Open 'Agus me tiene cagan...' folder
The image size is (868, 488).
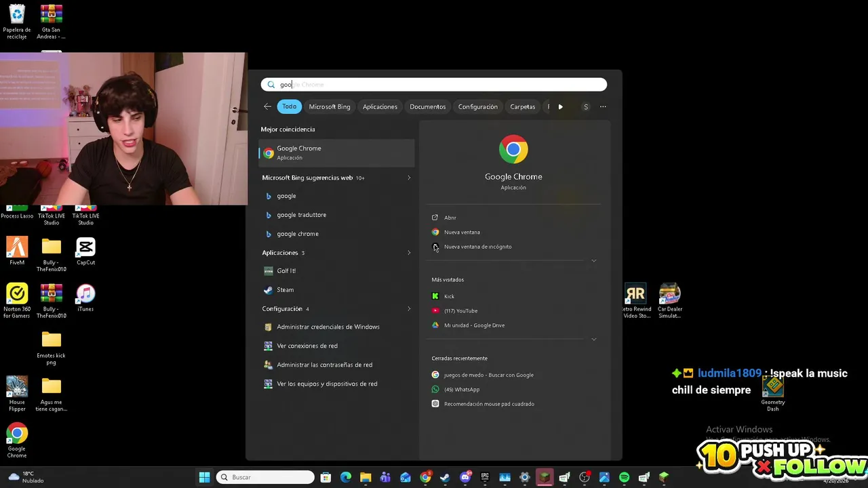coord(52,394)
